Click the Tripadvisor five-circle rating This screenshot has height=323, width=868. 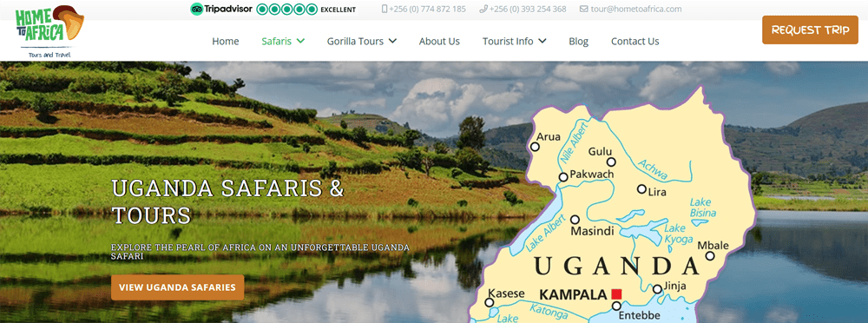tap(287, 9)
